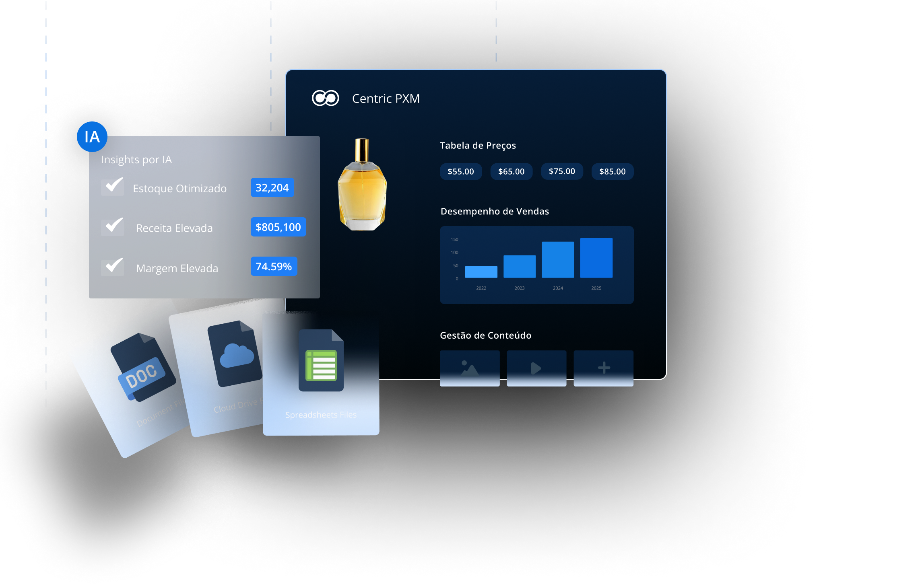Open the Spreadsheets Files card label
The image size is (924, 584).
click(x=321, y=415)
